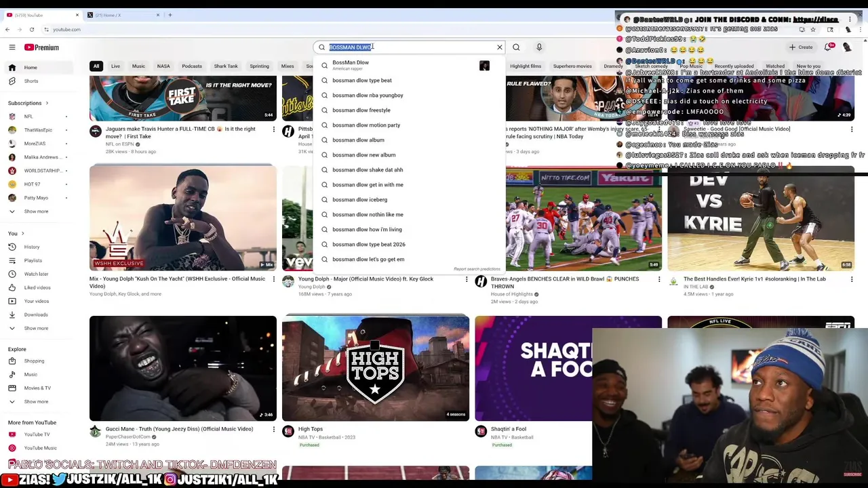Screen dimensions: 868x488
Task: Open the Young Dolph Major video title
Action: (x=366, y=279)
